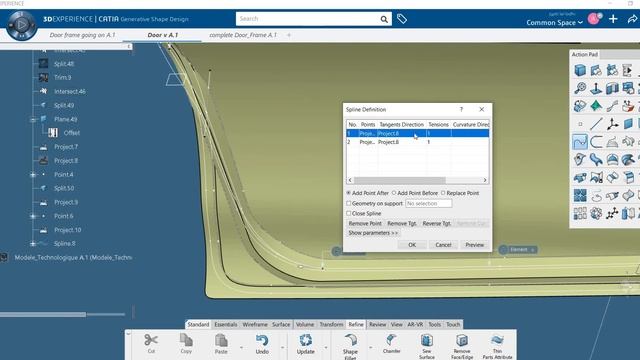Select the Connect Curve tool next to Spline
Viewport: 640px width, 360px height.
[x=596, y=142]
